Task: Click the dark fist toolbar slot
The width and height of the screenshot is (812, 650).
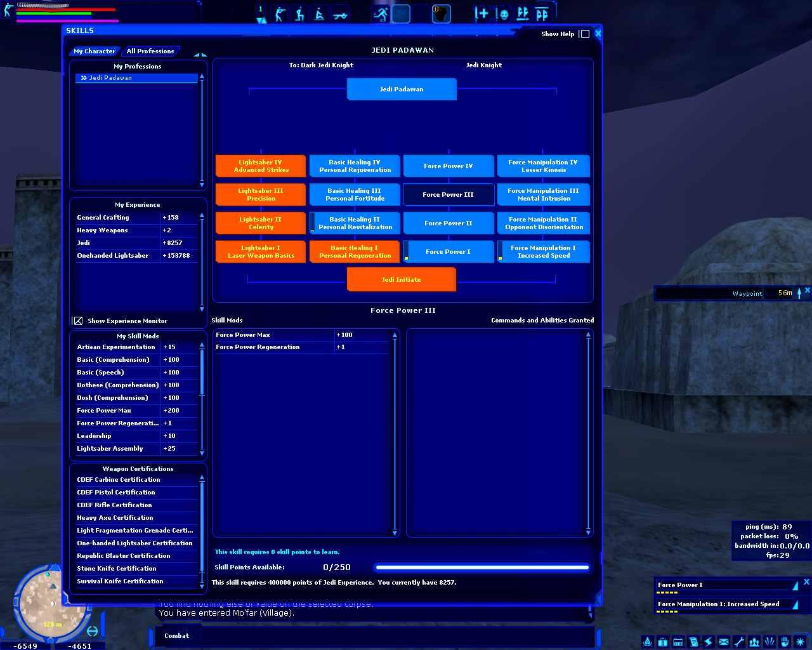Action: point(441,14)
